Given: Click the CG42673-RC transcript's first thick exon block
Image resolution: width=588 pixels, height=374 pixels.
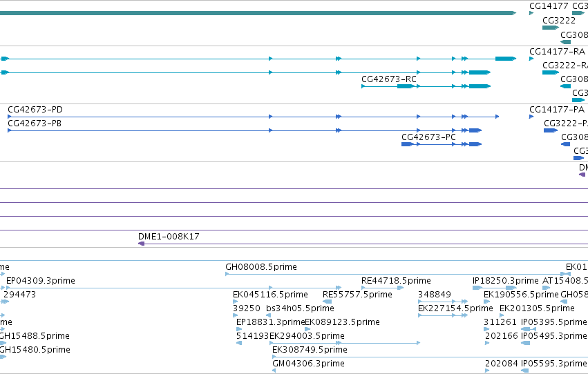Looking at the screenshot, I should pos(406,86).
